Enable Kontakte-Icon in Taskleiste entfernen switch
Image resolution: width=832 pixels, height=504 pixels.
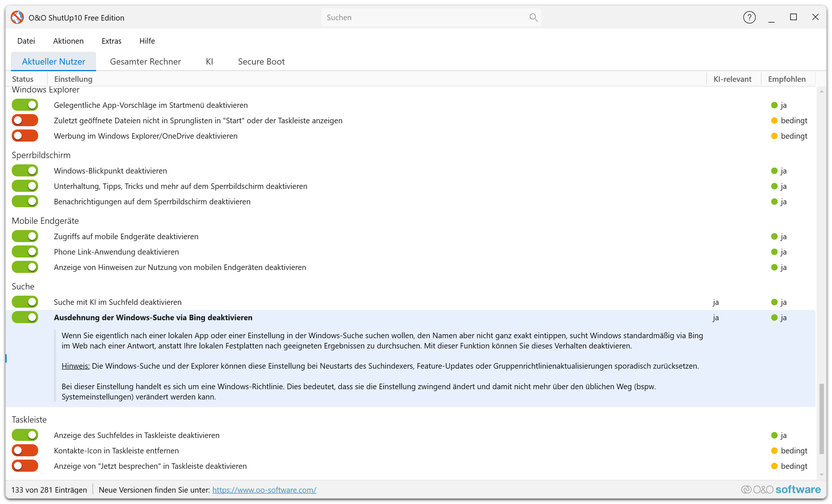click(x=25, y=450)
